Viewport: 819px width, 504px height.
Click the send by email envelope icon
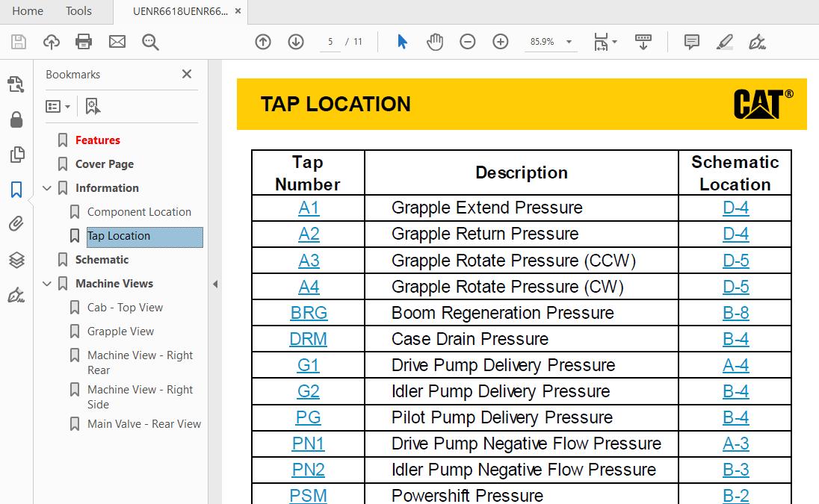(x=117, y=42)
